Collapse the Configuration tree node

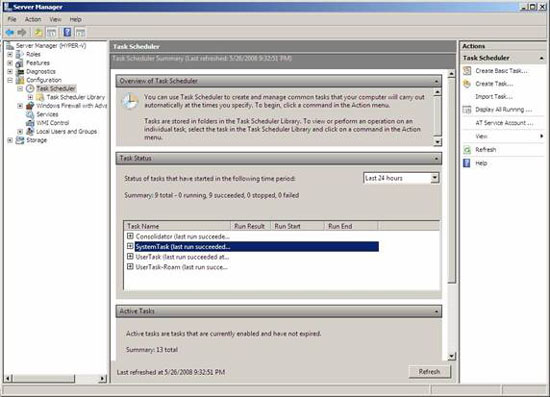(10, 80)
